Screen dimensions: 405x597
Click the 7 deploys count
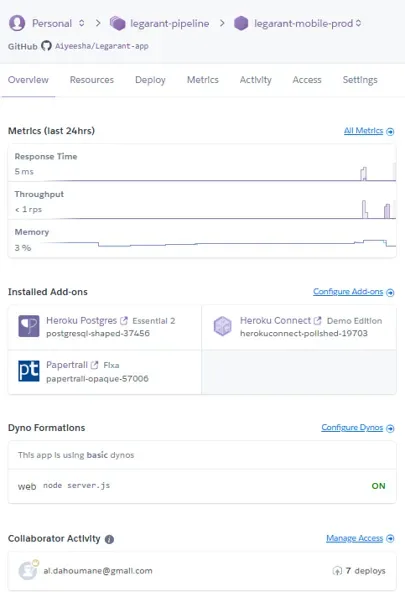(x=366, y=571)
